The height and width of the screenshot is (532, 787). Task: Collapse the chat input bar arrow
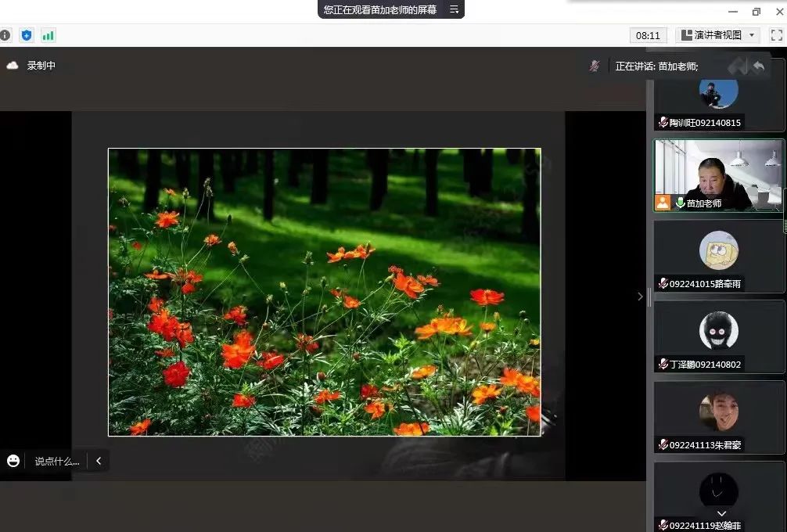click(x=99, y=461)
